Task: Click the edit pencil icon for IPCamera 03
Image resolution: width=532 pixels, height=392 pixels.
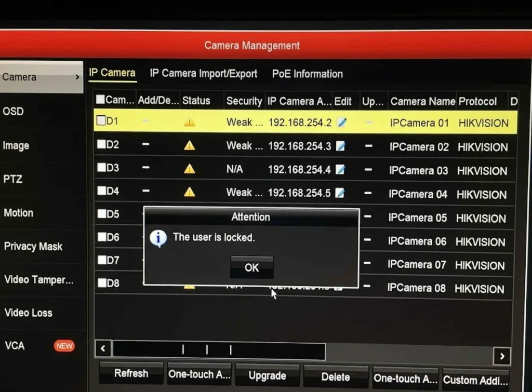Action: point(340,170)
